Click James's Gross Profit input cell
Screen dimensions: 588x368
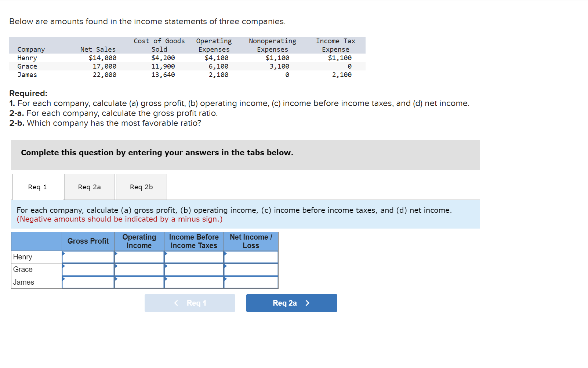(x=89, y=282)
